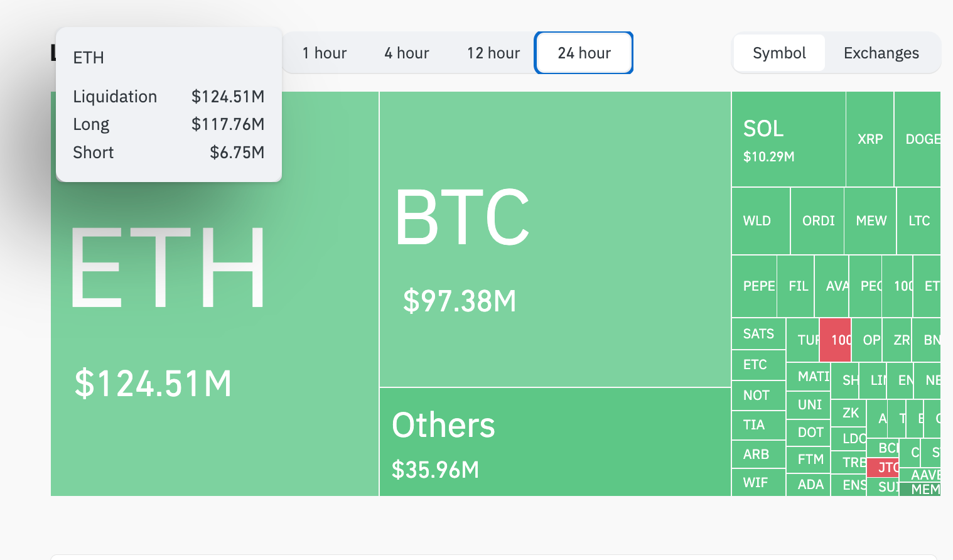This screenshot has height=560, width=953.
Task: Open the ORDI tile
Action: pos(817,221)
